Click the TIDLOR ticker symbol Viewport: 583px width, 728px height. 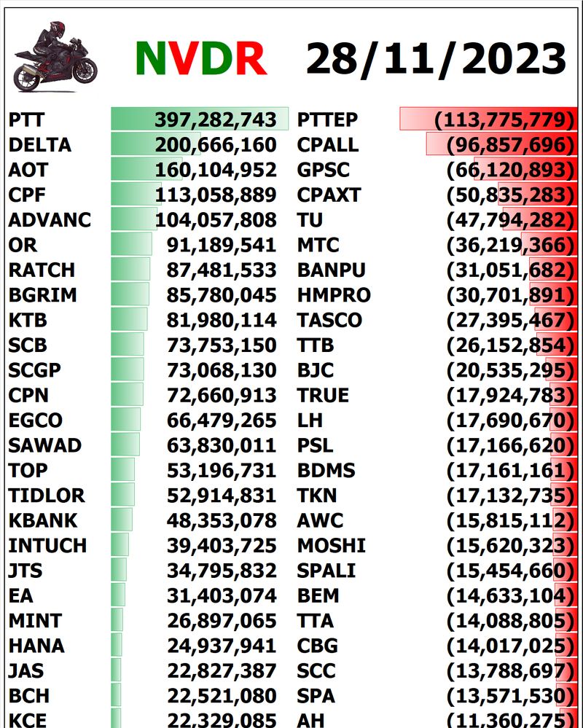click(x=47, y=496)
